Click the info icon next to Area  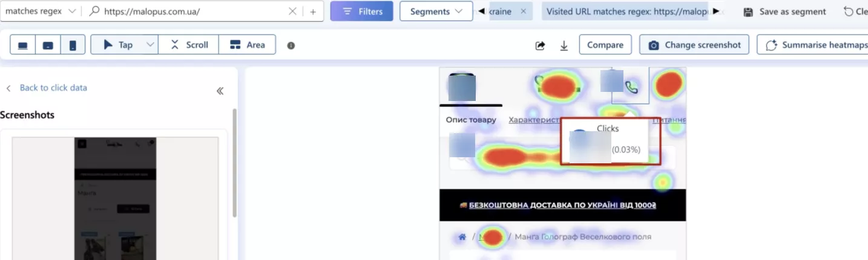[x=291, y=45]
